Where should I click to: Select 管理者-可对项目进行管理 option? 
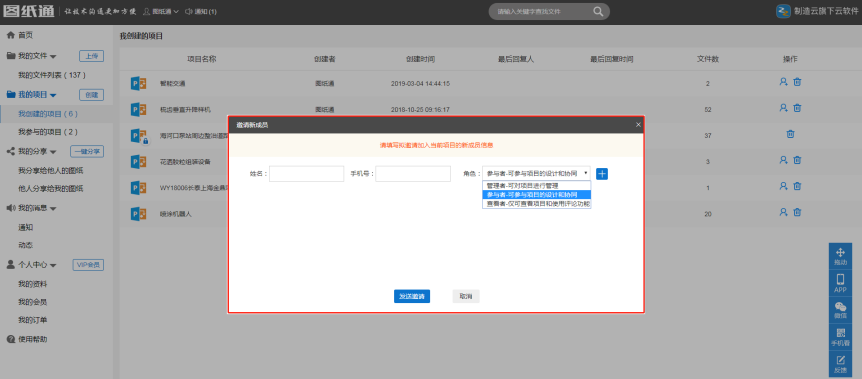(537, 185)
